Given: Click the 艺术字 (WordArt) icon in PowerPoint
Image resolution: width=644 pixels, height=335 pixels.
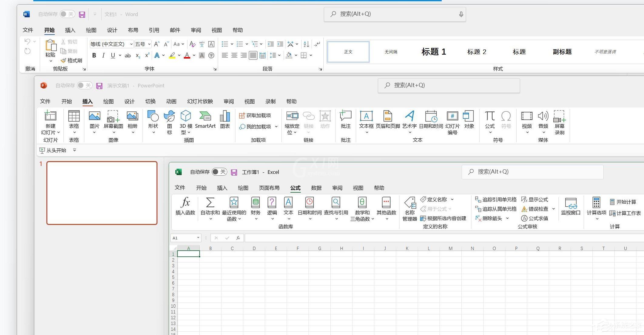Looking at the screenshot, I should click(x=409, y=119).
